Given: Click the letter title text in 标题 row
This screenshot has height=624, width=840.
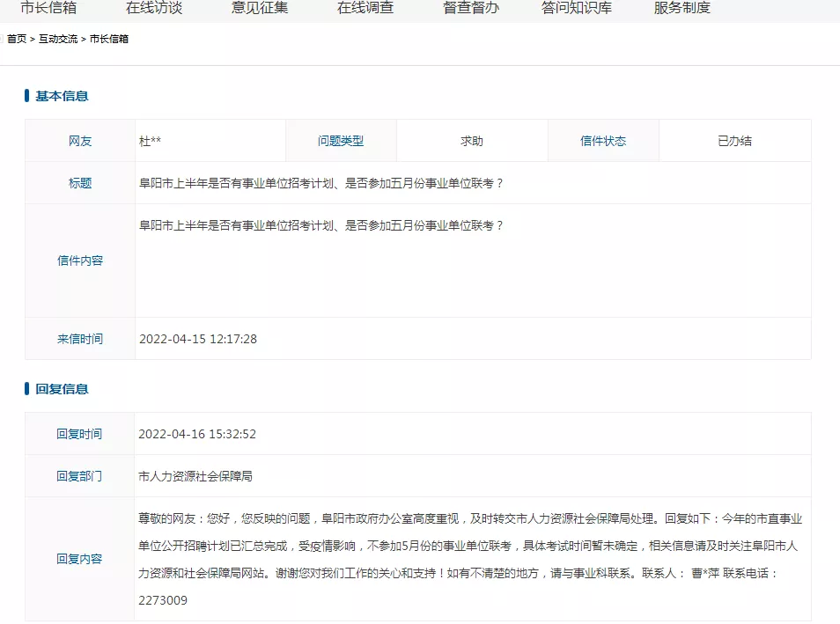Looking at the screenshot, I should (x=321, y=183).
